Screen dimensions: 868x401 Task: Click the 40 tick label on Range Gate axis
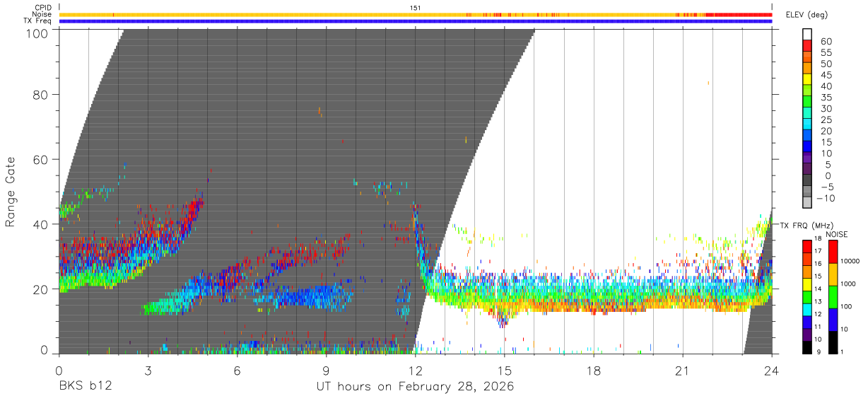pos(40,225)
